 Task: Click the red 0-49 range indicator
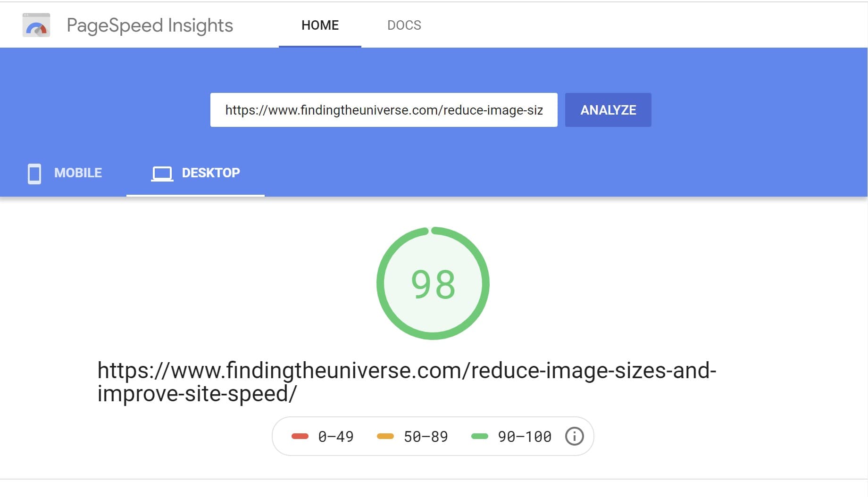point(300,436)
